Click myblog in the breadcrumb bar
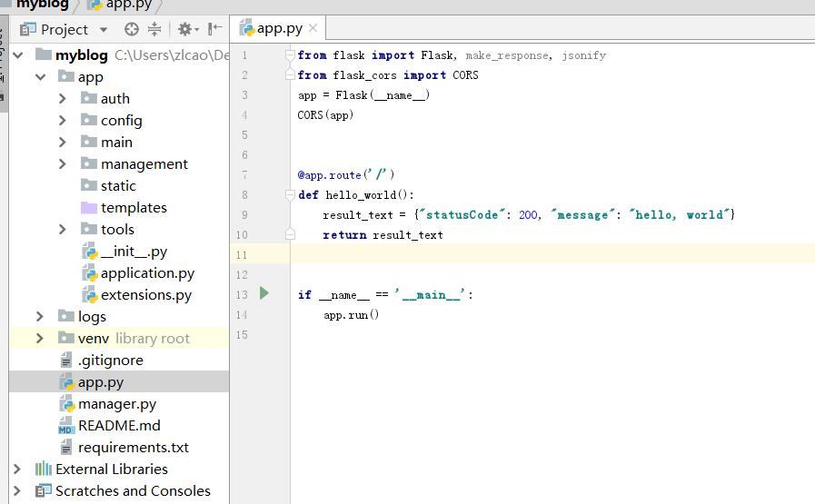815x504 pixels. 42,5
